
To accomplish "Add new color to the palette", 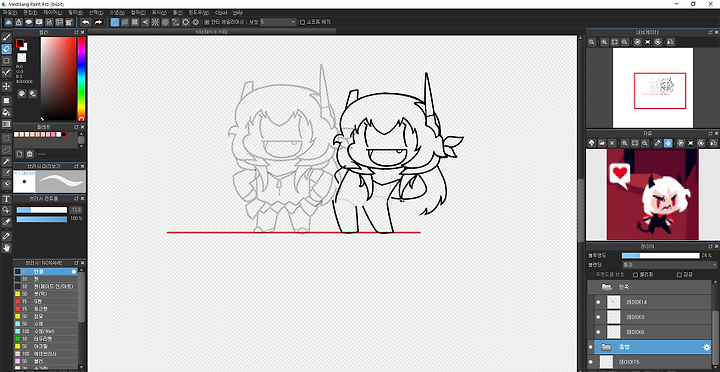I will point(20,154).
